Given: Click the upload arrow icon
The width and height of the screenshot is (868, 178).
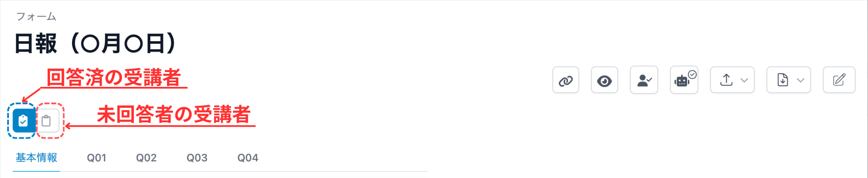Looking at the screenshot, I should click(726, 80).
